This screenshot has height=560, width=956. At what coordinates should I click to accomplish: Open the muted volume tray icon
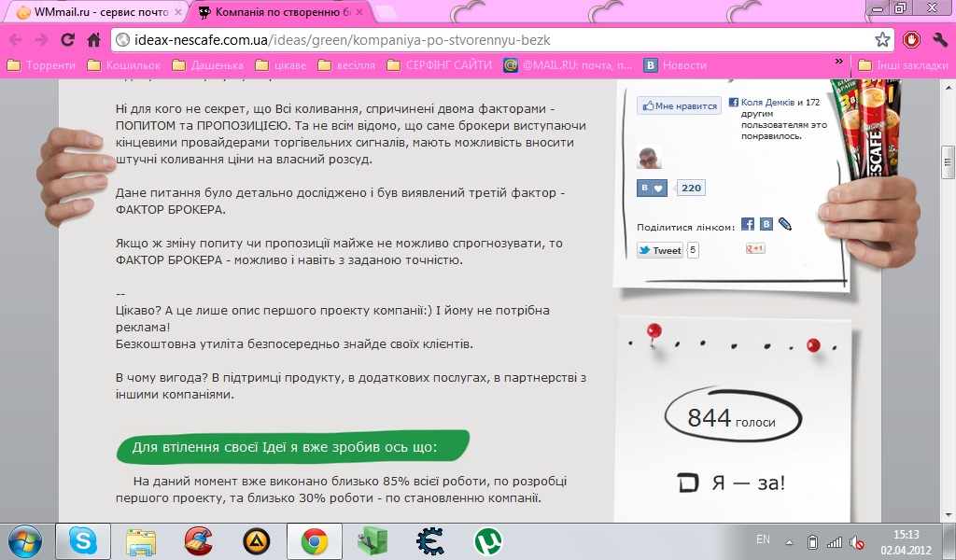(857, 541)
